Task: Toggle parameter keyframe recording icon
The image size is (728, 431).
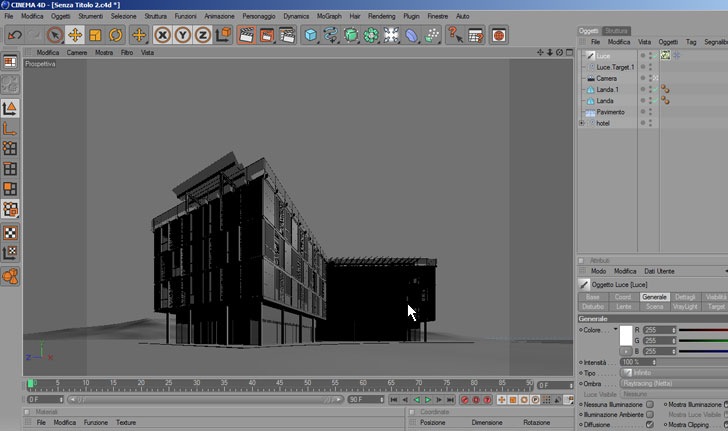Action: click(535, 399)
